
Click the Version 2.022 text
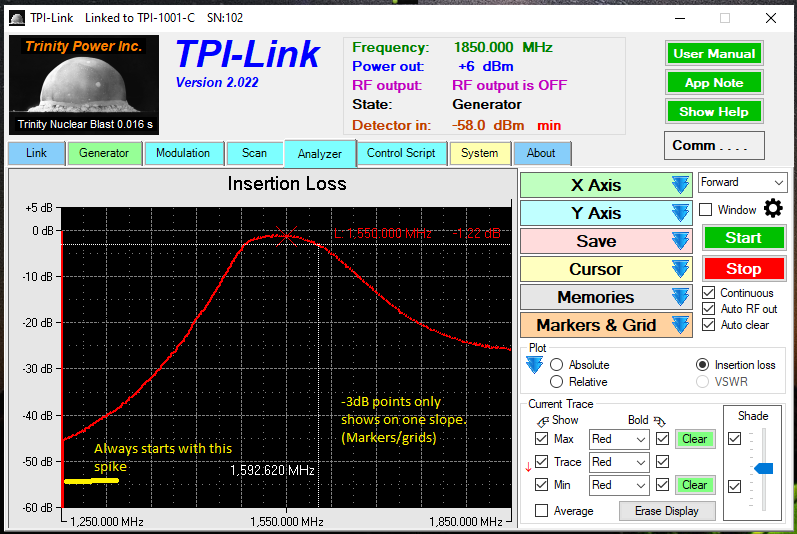217,82
